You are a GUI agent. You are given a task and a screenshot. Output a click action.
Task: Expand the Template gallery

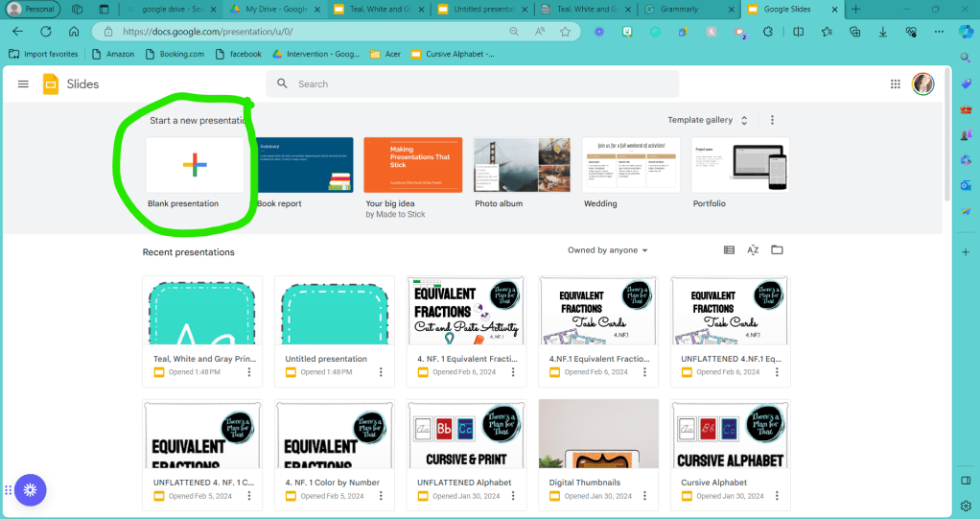point(709,121)
